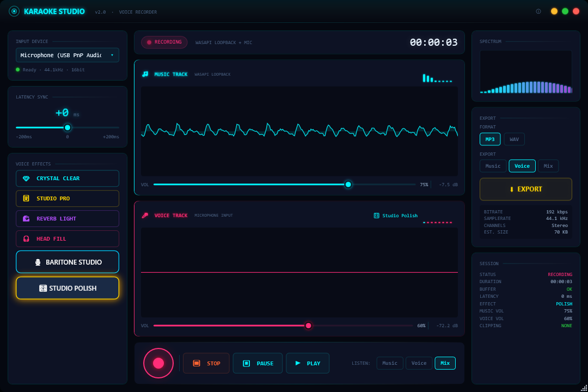588x392 pixels.
Task: Click the diamond icon on Crystal Clear
Action: tap(26, 179)
